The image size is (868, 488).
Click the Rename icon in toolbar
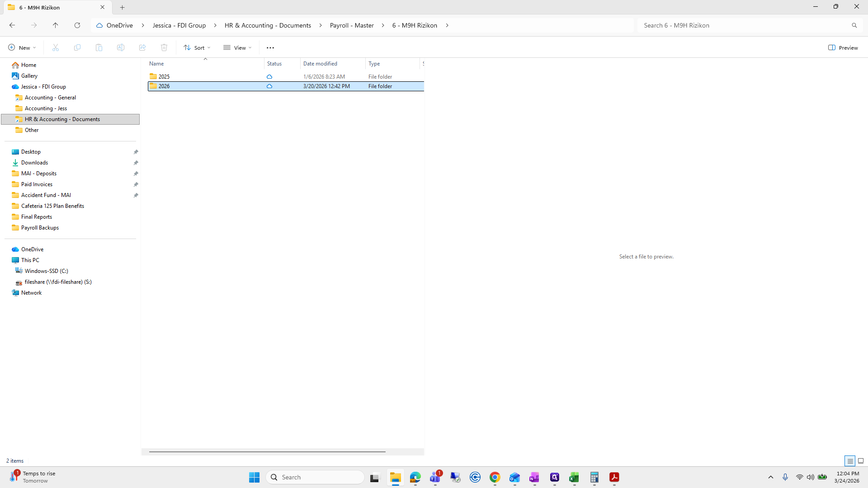121,47
